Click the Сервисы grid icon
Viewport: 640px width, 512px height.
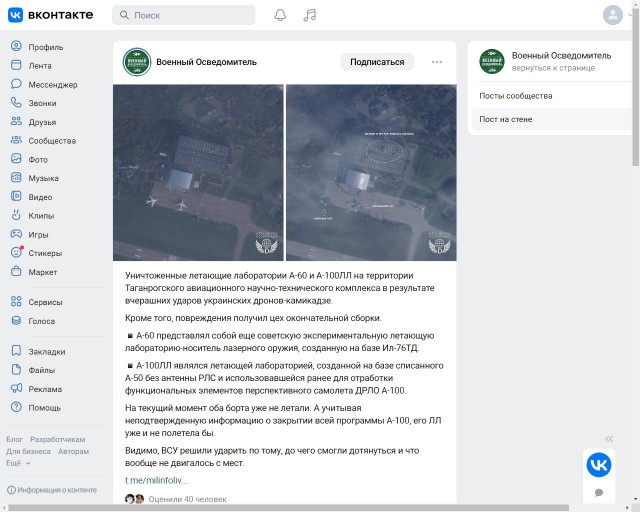[x=16, y=302]
